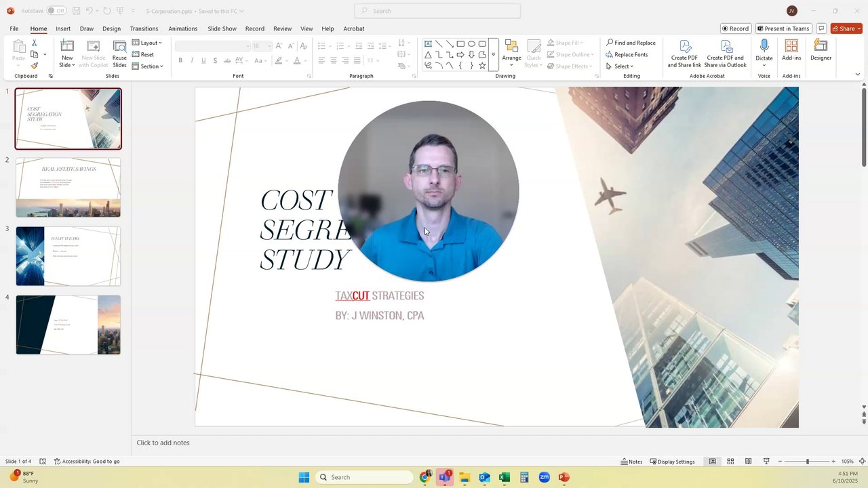Click the Reuse Slides icon
868x488 pixels.
tap(119, 54)
